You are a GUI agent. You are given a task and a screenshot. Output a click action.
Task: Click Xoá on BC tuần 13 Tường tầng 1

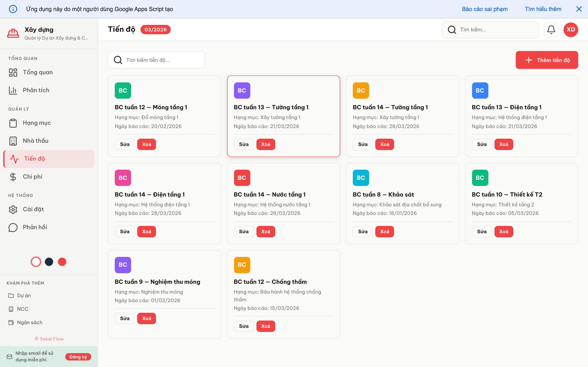click(266, 144)
